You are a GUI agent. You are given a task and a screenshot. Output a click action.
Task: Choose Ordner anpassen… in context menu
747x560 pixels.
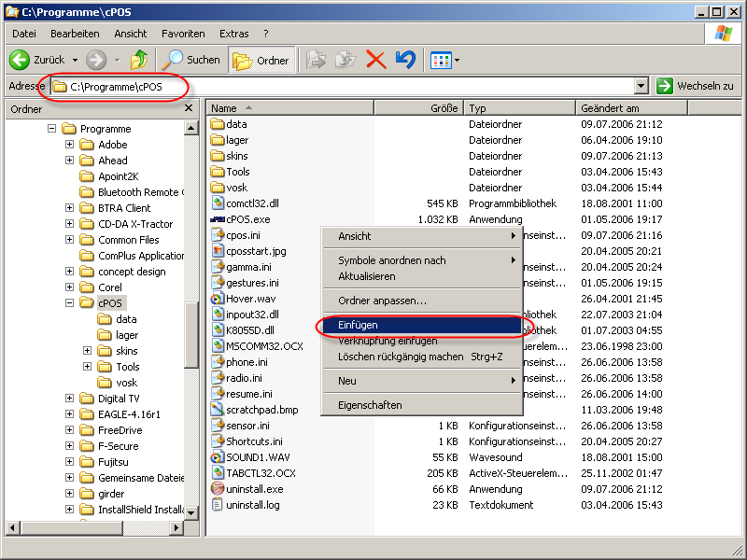tap(422, 301)
